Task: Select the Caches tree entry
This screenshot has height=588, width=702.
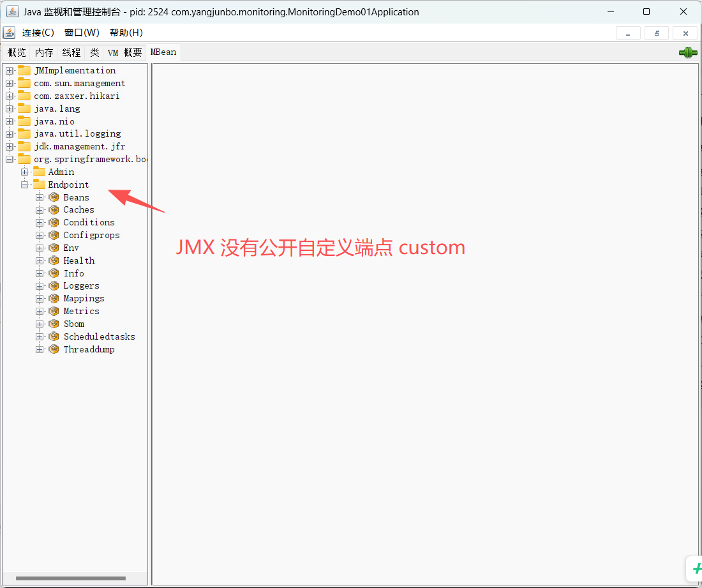Action: pos(78,209)
